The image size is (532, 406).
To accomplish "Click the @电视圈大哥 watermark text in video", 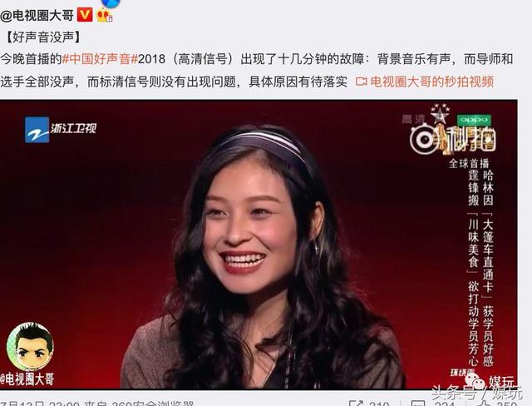I will click(x=27, y=379).
